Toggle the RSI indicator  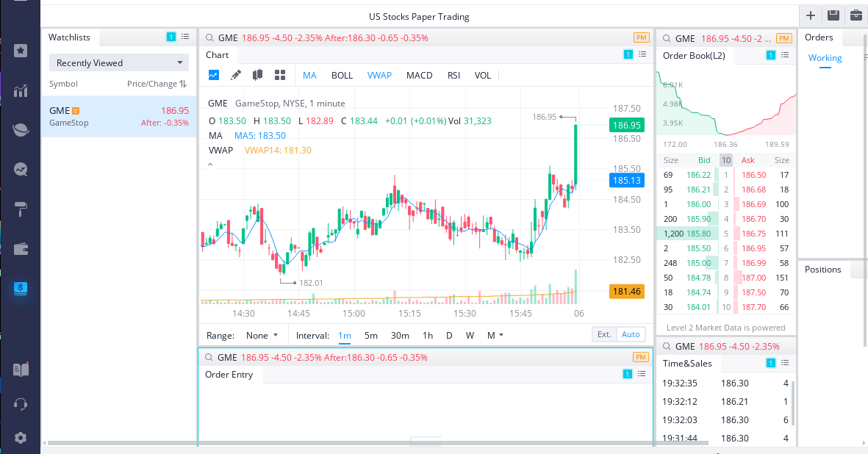[453, 75]
